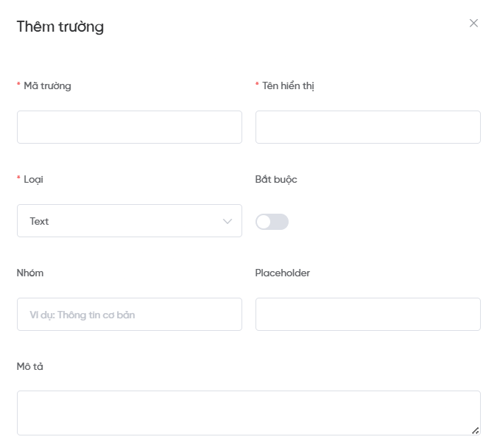Focus the Tên hiển thị text box
497x448 pixels.
coord(367,127)
